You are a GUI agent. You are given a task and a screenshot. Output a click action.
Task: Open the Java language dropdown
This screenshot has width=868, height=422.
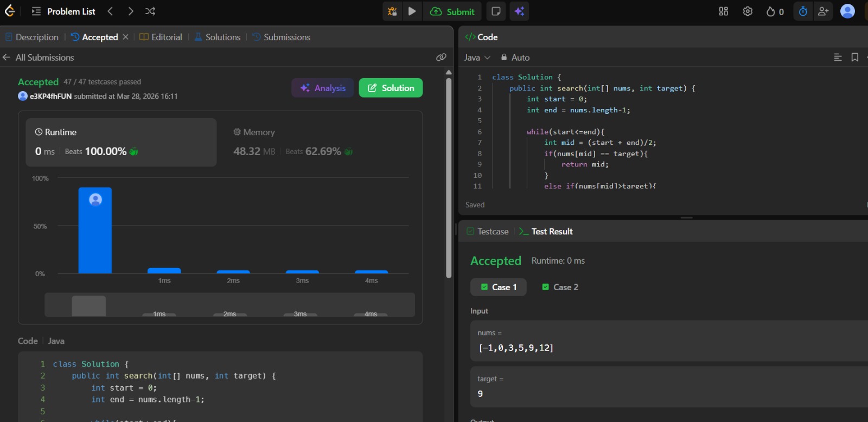click(x=477, y=57)
